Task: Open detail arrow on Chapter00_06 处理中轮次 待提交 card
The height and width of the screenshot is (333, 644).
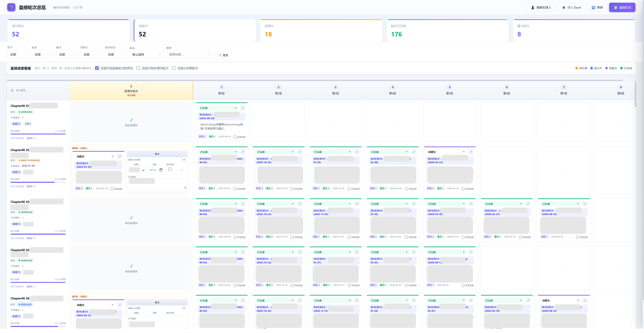Action: click(119, 305)
